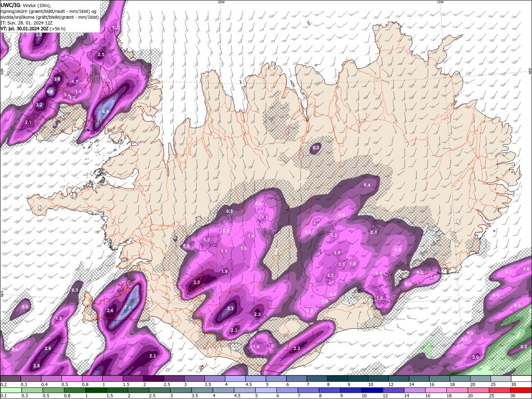Click the 'VT: þri. 30.01.2024 20Z (+56 h)' line
532x399 pixels.
click(x=33, y=29)
